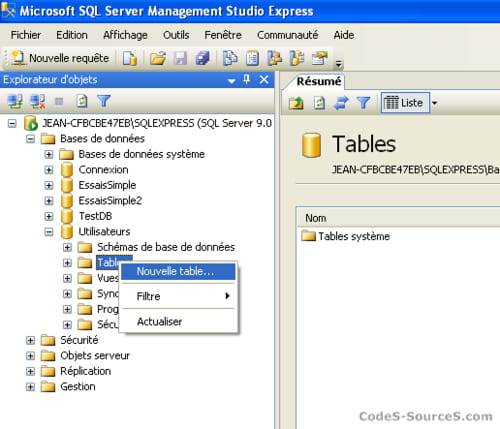The height and width of the screenshot is (429, 500).
Task: Expand the Objets serveur folder
Action: (30, 356)
